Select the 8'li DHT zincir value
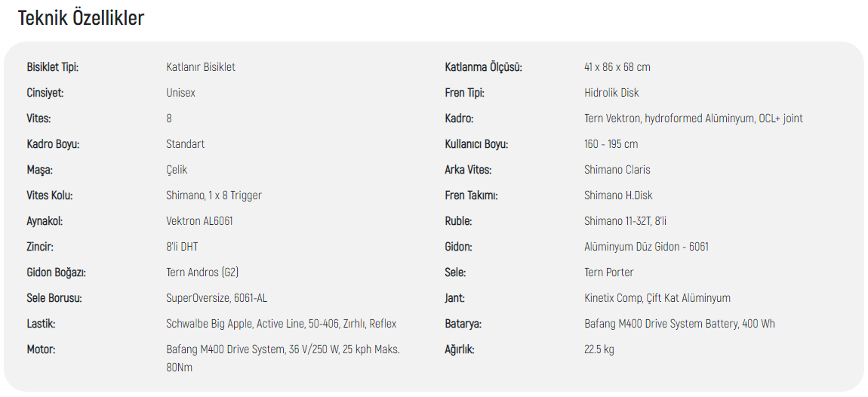 click(182, 247)
